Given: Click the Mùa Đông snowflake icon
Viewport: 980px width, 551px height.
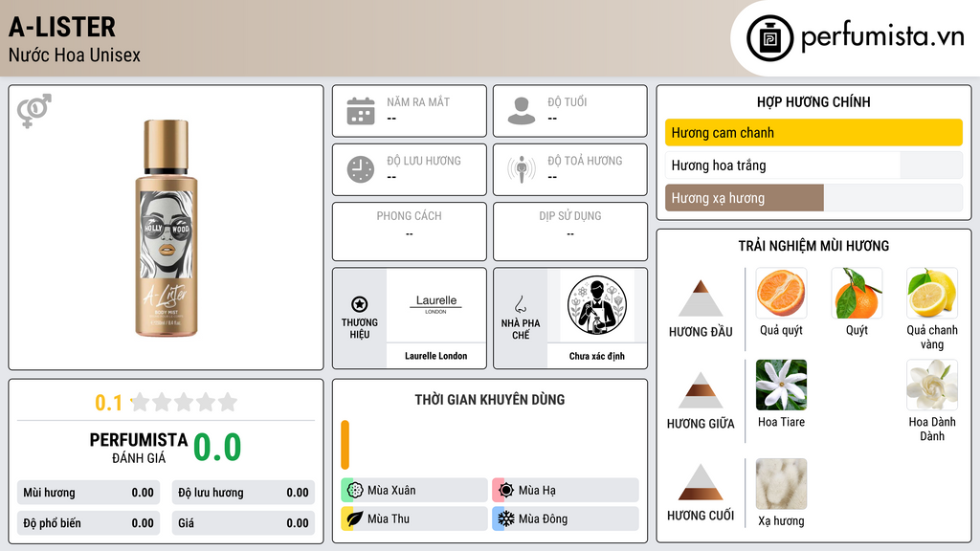Looking at the screenshot, I should [506, 518].
